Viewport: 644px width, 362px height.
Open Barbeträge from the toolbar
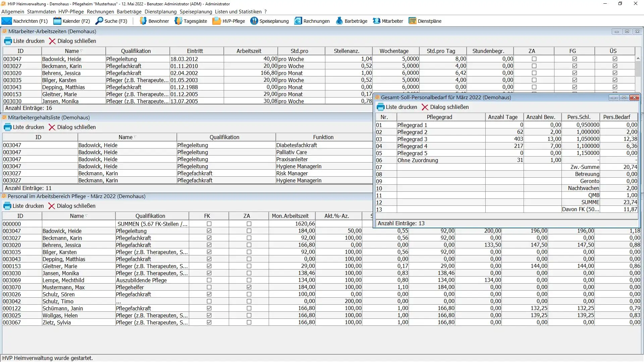(x=339, y=21)
